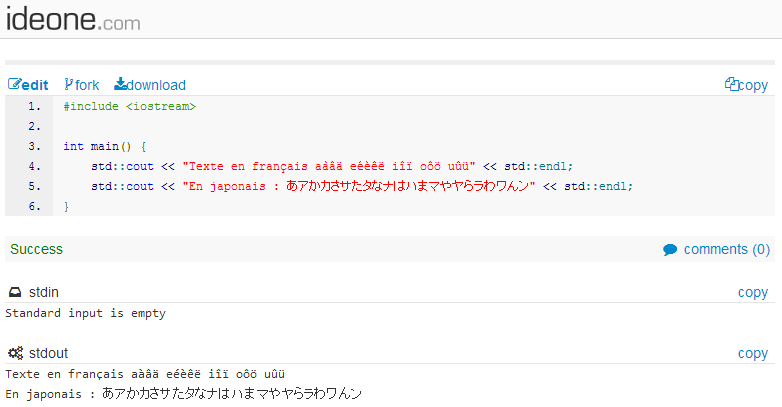This screenshot has height=407, width=782.
Task: Click the fork branch icon
Action: (69, 84)
